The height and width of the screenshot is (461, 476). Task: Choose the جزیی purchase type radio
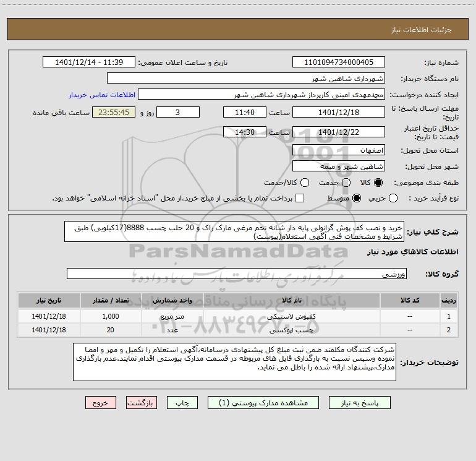tap(393, 199)
